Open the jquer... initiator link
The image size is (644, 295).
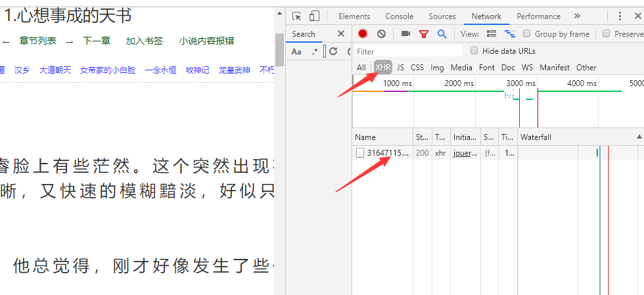[x=465, y=153]
